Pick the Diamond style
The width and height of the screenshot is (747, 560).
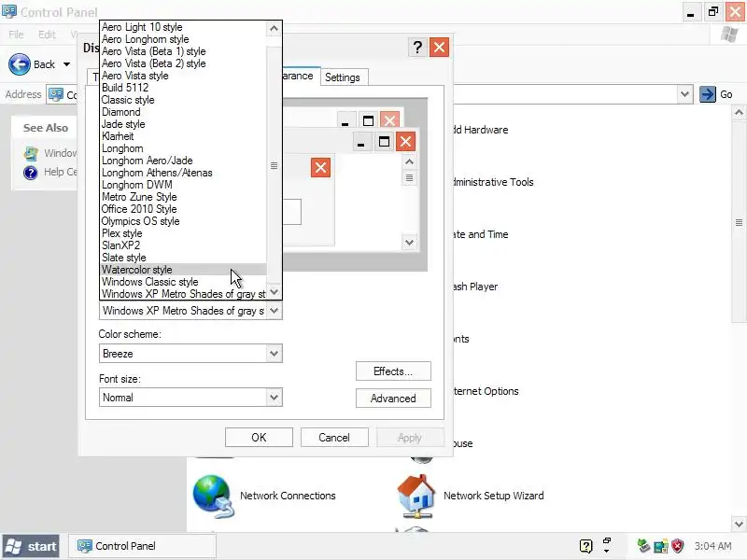(x=183, y=112)
